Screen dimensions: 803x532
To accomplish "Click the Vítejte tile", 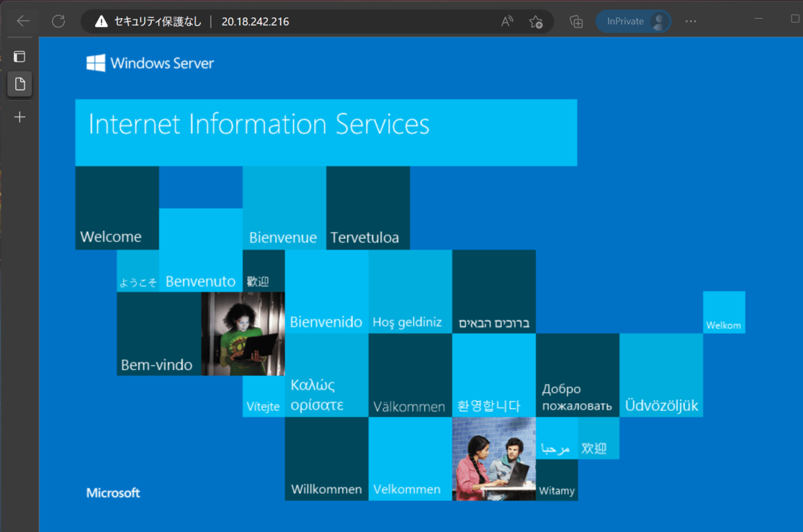I will tap(264, 396).
